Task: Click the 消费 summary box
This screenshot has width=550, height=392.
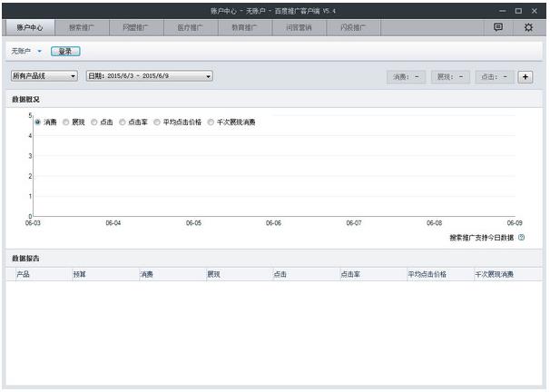Action: 407,77
